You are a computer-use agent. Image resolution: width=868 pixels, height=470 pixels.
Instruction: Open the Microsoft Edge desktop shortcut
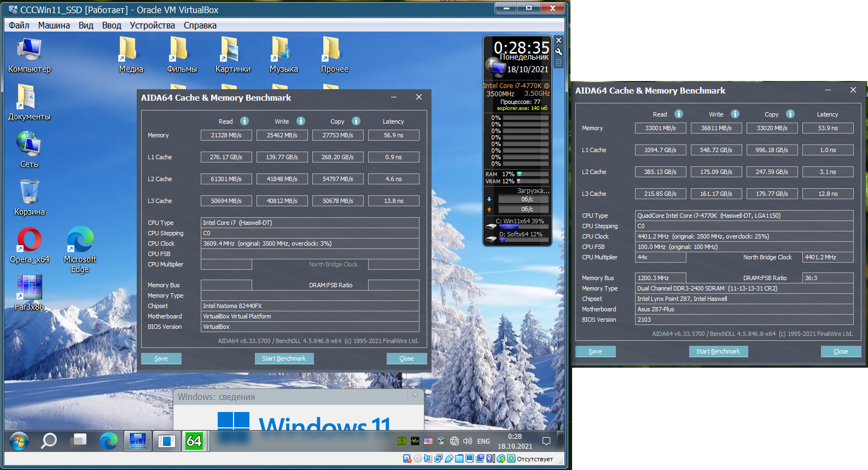tap(80, 241)
